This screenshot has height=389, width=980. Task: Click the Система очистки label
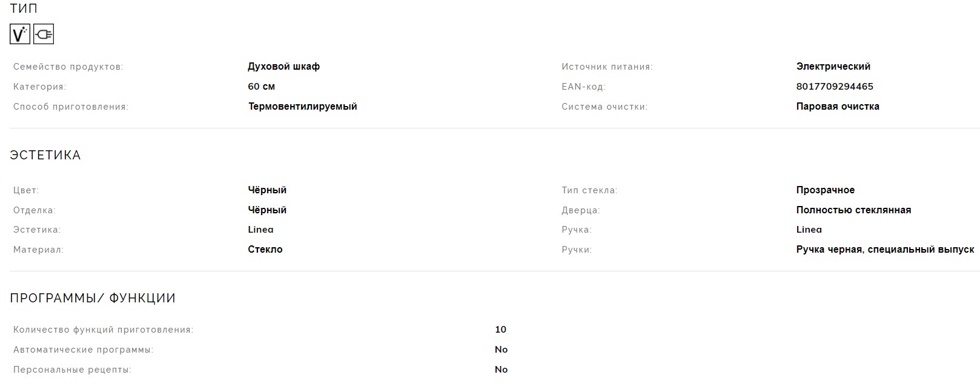604,107
